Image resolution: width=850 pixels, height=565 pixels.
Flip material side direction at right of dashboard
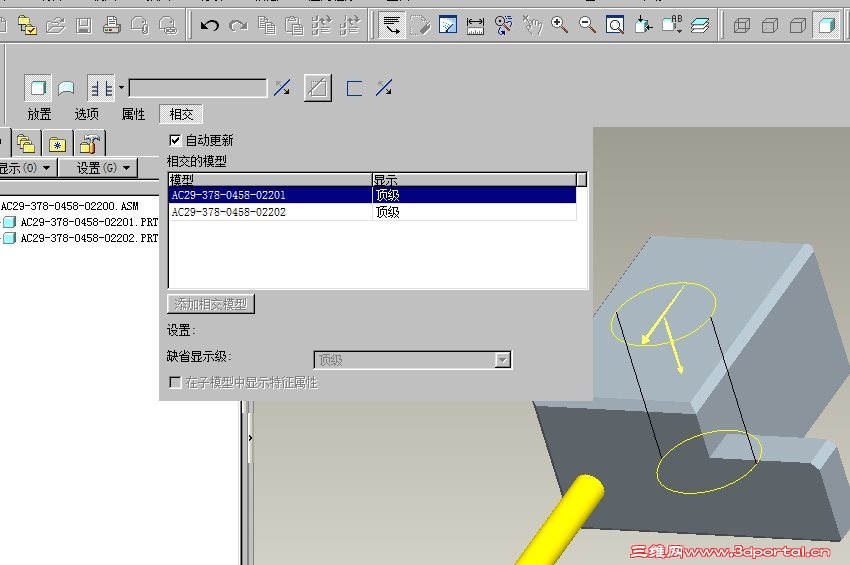coord(384,88)
